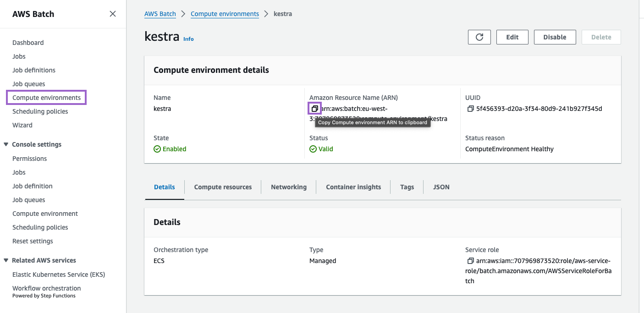The width and height of the screenshot is (644, 313).
Task: Click the Edit button
Action: coord(512,37)
